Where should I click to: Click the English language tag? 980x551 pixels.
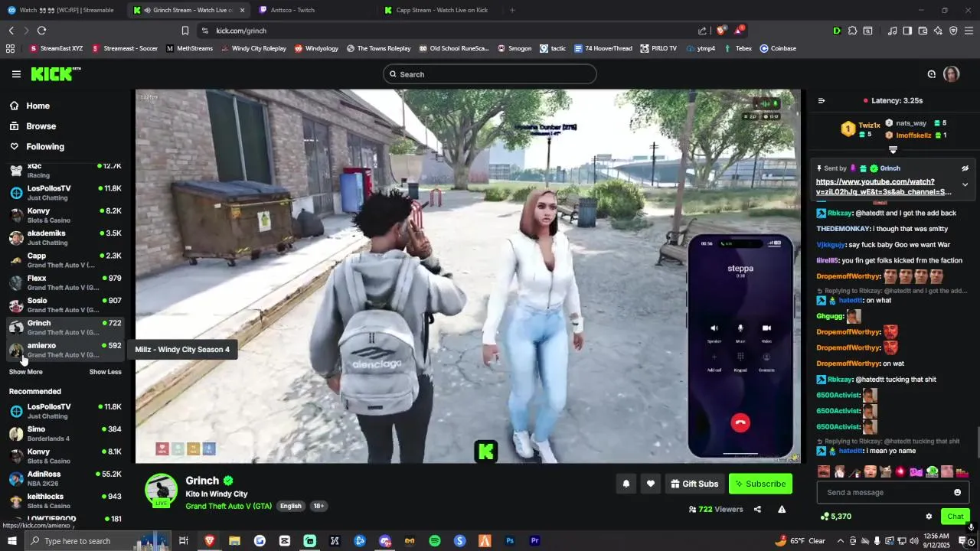pyautogui.click(x=291, y=506)
